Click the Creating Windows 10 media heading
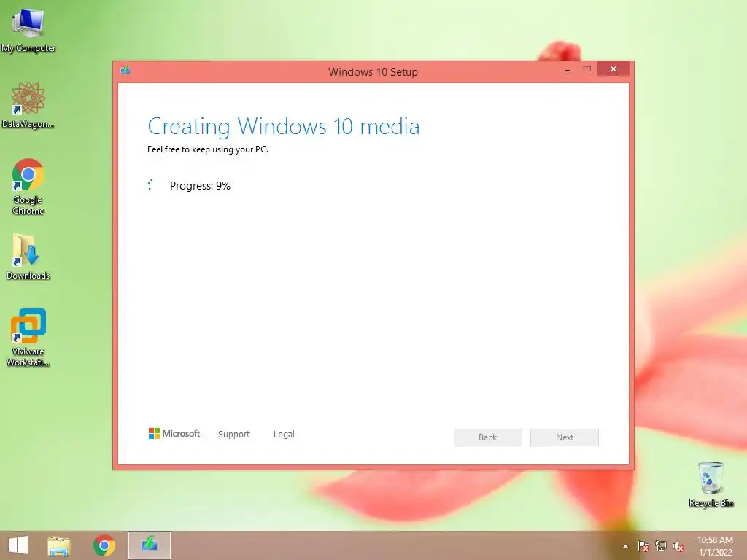 pyautogui.click(x=284, y=127)
